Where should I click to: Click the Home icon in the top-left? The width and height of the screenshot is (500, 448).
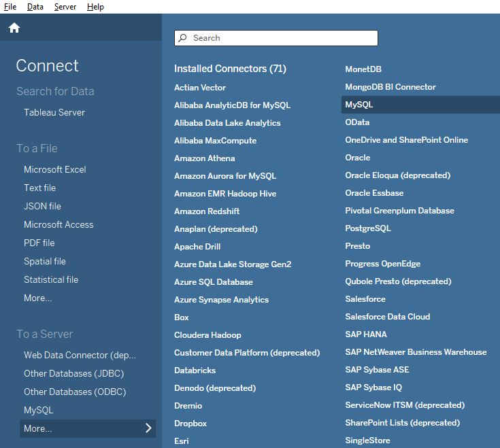(14, 28)
